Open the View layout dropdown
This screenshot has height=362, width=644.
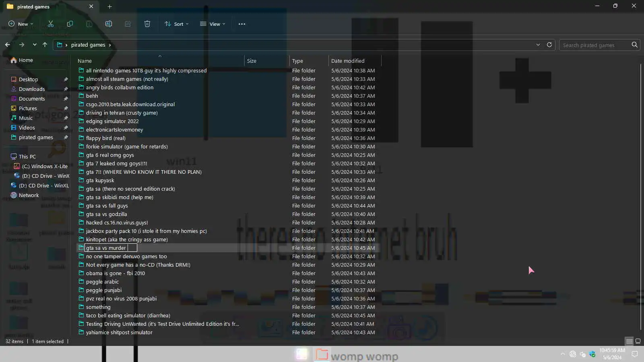pyautogui.click(x=213, y=24)
